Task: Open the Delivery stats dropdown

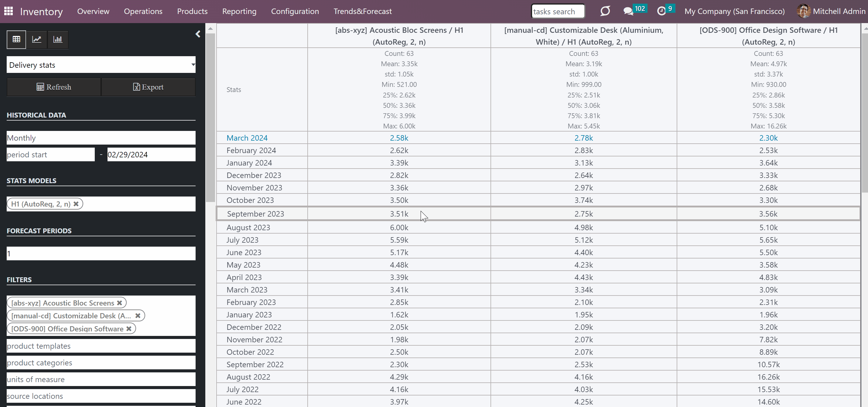Action: click(101, 65)
